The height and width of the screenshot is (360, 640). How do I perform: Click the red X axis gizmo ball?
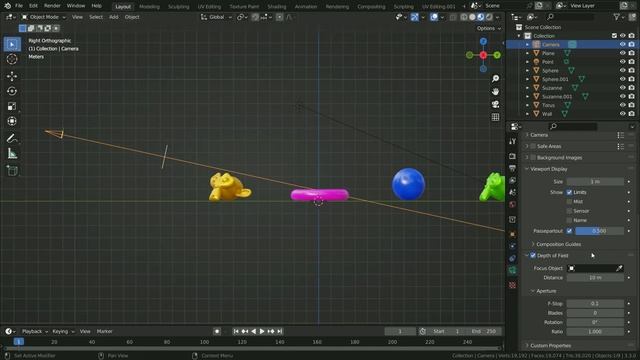coord(483,55)
